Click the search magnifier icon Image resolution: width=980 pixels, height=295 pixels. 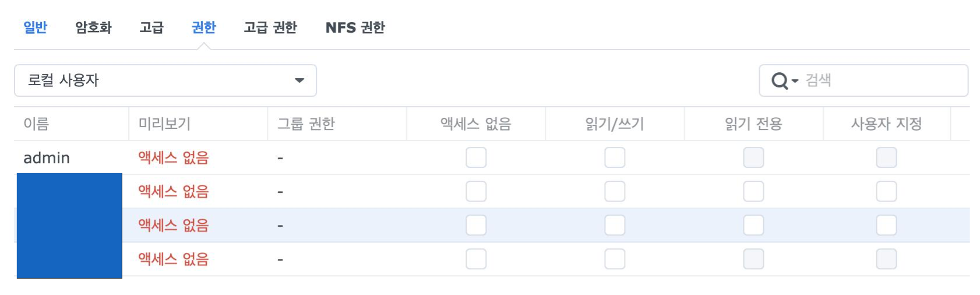tap(779, 80)
